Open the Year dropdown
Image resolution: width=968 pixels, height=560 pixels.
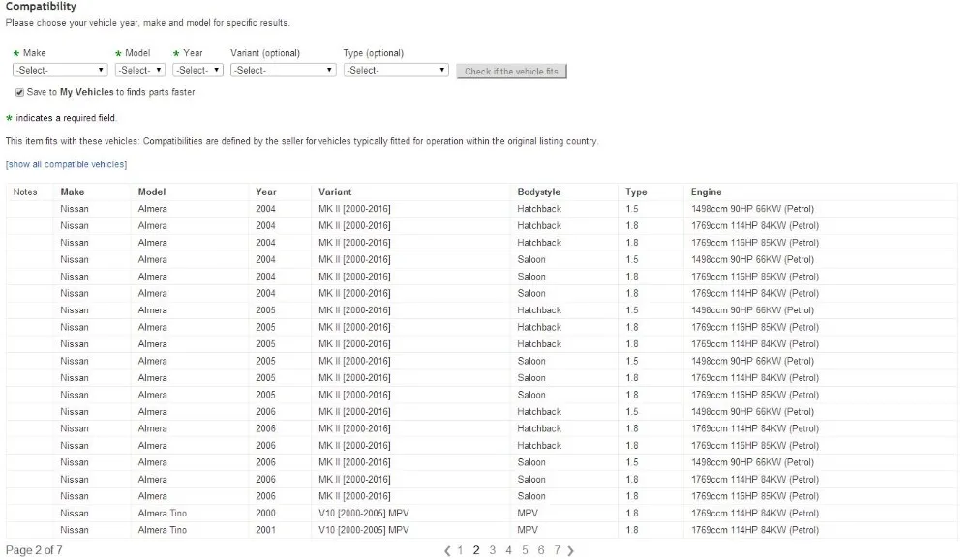[x=197, y=71]
